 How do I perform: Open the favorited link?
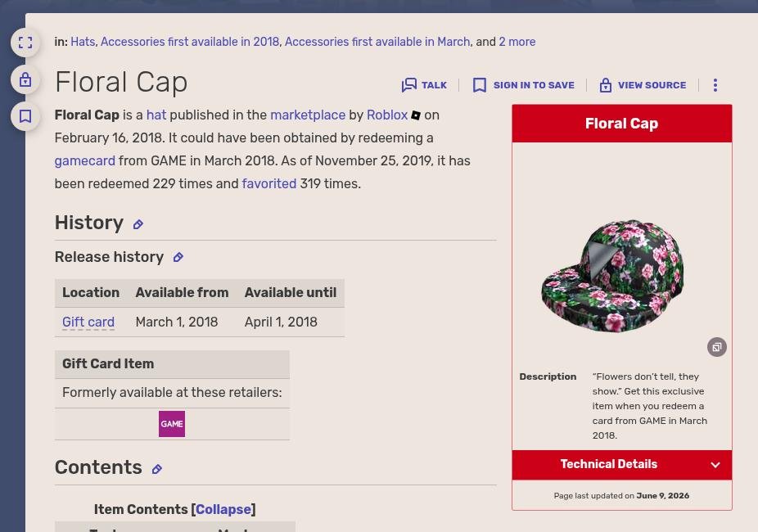[269, 183]
